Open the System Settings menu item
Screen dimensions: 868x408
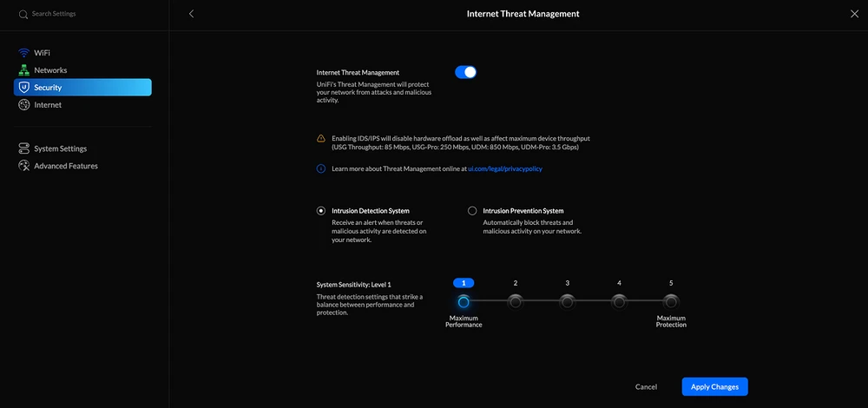click(60, 148)
